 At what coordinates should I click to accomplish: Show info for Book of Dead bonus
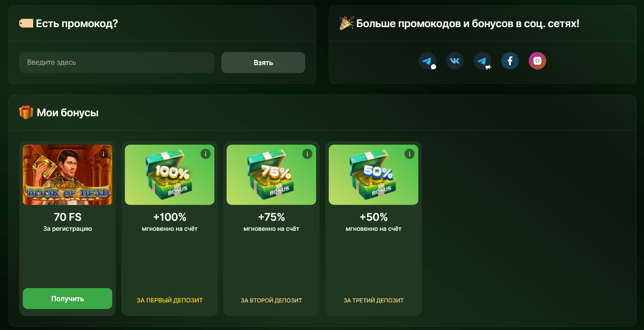tap(103, 154)
